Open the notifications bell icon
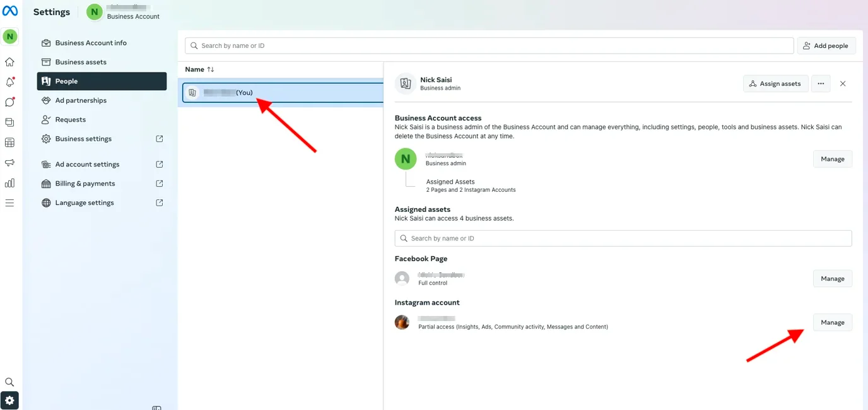This screenshot has width=868, height=410. click(x=9, y=81)
